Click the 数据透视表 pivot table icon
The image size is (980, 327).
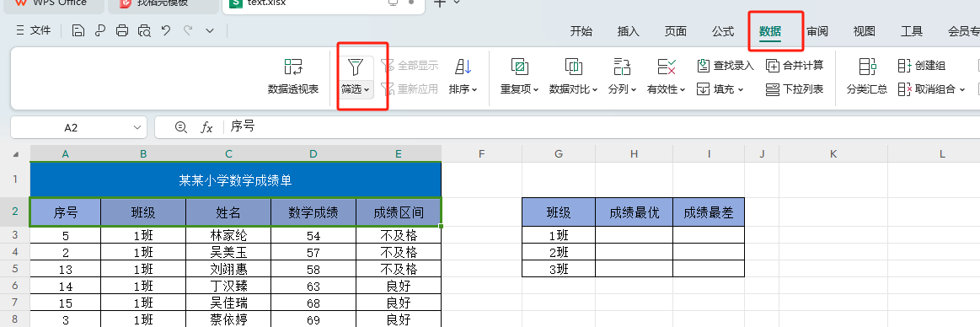pyautogui.click(x=293, y=67)
